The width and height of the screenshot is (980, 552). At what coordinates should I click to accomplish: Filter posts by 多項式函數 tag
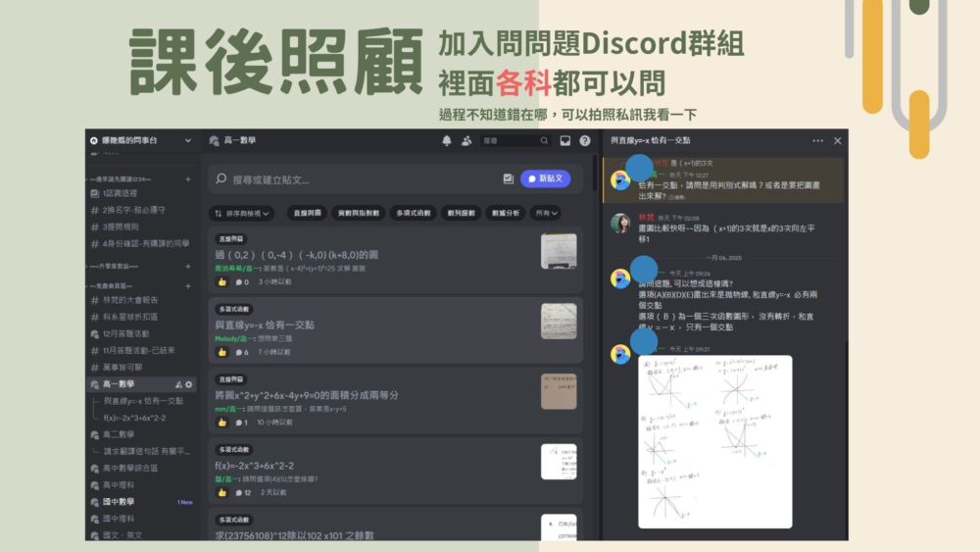point(414,213)
